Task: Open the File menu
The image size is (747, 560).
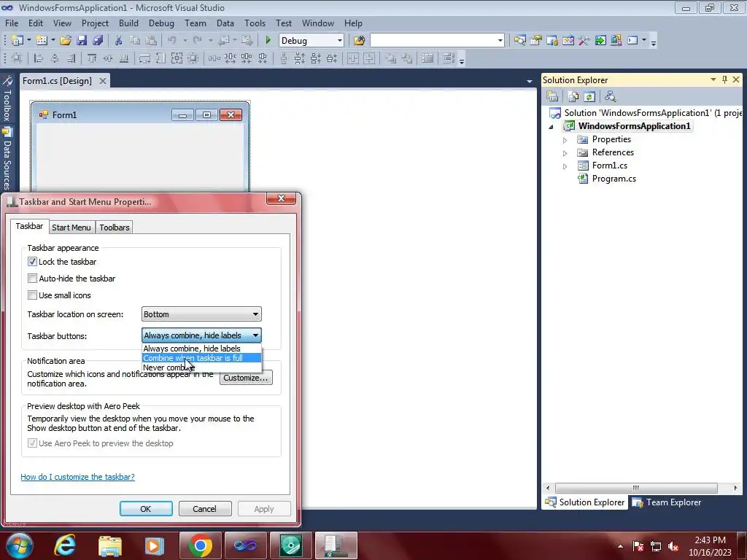Action: [x=12, y=23]
